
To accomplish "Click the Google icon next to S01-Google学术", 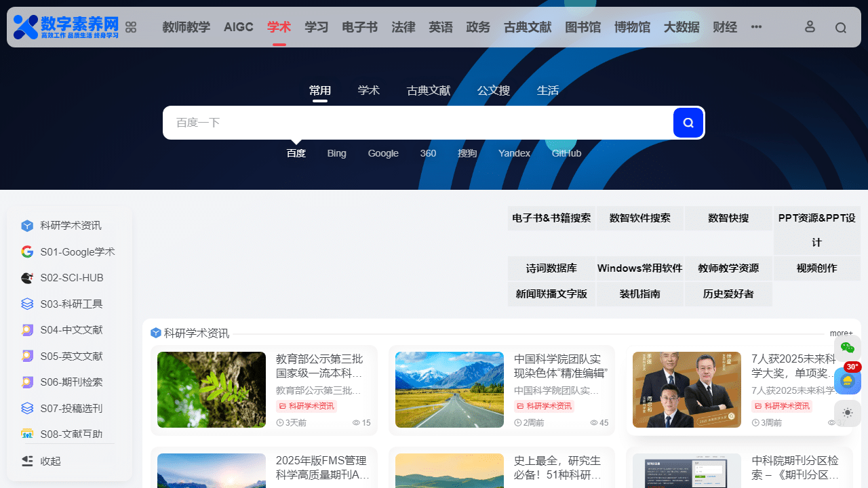I will [x=27, y=252].
